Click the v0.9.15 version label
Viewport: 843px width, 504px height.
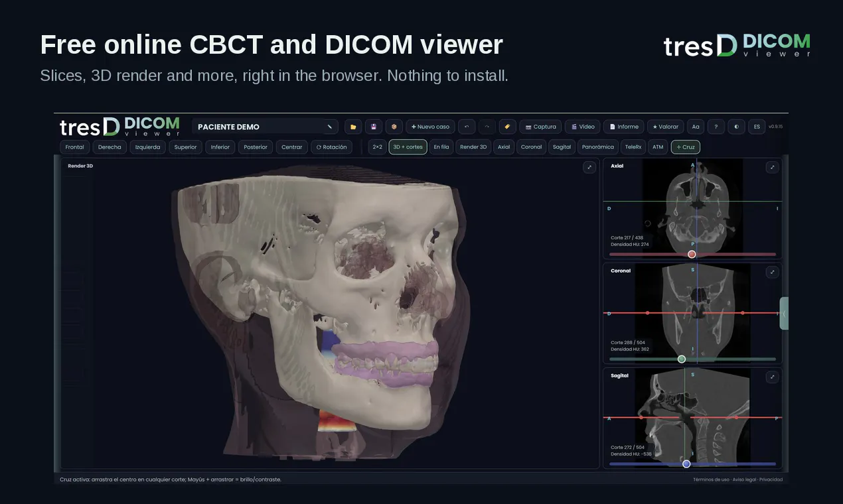point(775,127)
